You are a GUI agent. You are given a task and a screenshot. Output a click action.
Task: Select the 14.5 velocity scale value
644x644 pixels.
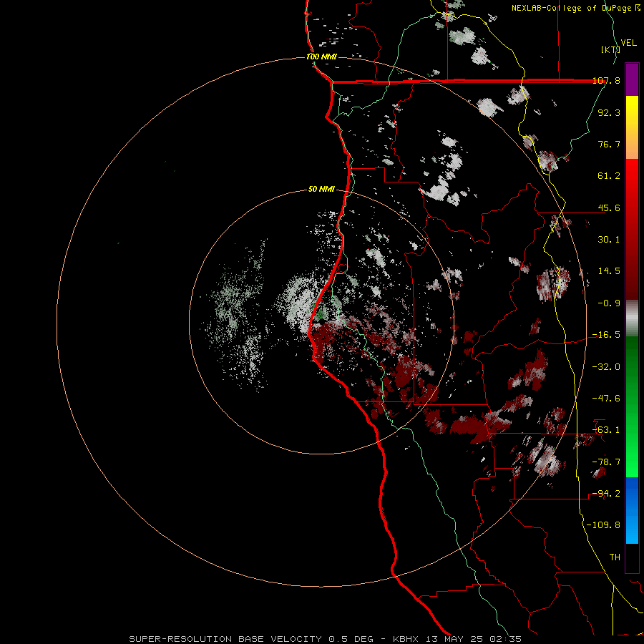click(x=609, y=271)
